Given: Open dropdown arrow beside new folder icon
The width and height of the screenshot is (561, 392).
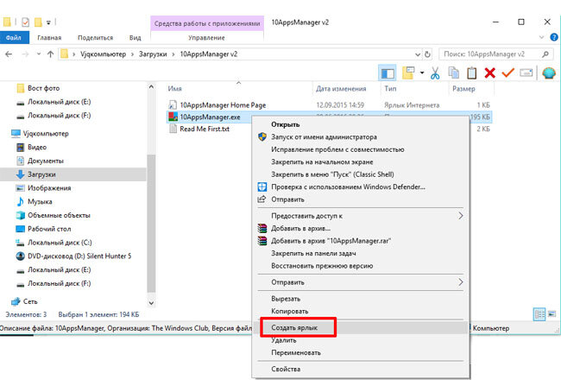Looking at the screenshot, I should [422, 73].
